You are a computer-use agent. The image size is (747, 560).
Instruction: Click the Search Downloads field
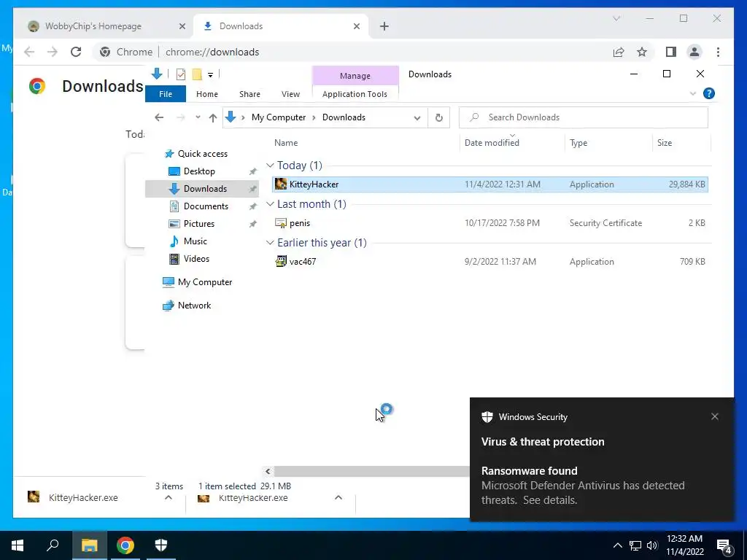tap(583, 117)
